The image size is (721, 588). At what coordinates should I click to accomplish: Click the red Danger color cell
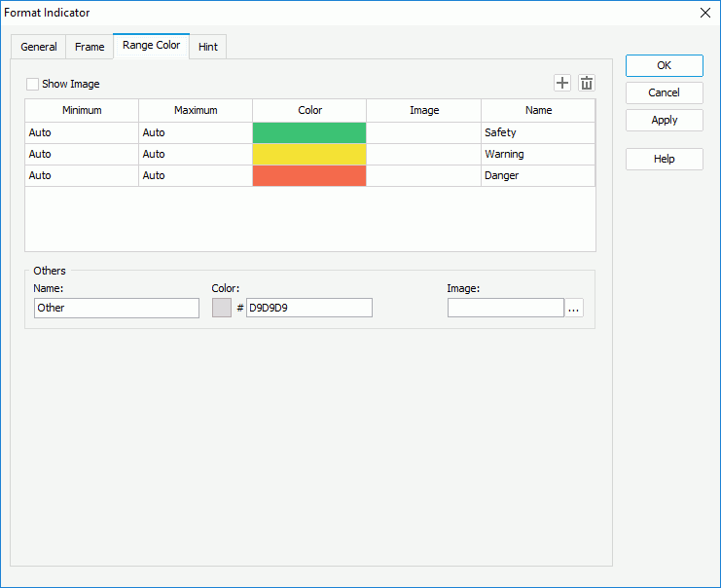[309, 175]
